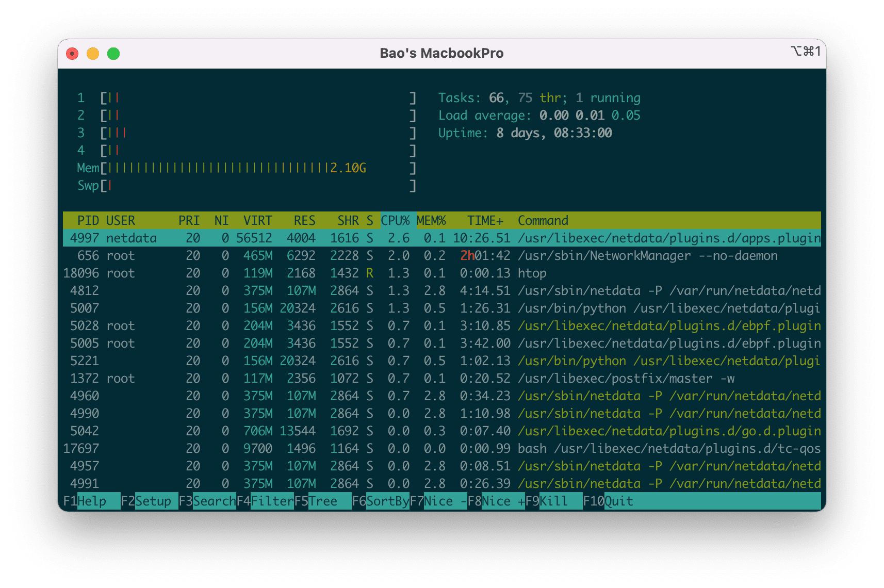The image size is (884, 588).
Task: Click the yellow minimize window button
Action: [x=93, y=54]
